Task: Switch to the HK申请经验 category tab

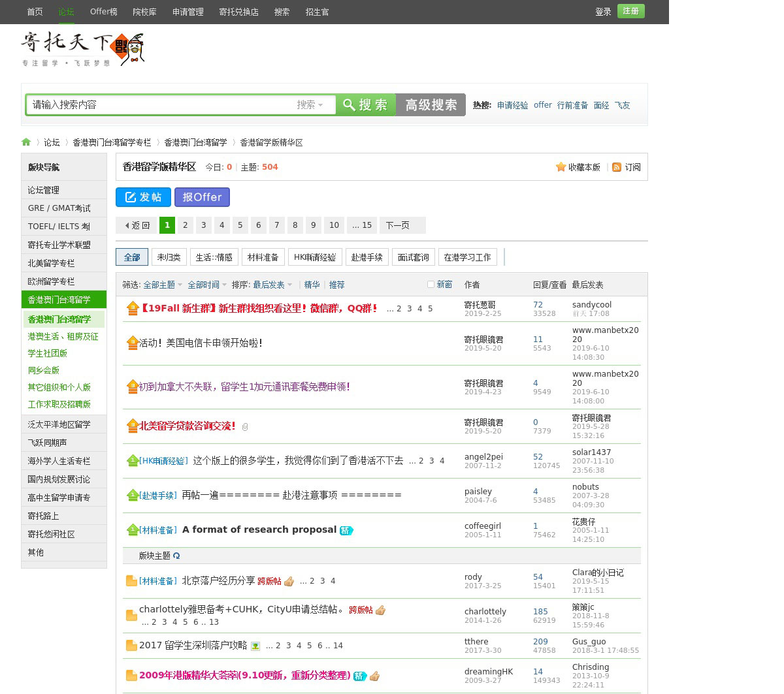Action: [x=315, y=257]
